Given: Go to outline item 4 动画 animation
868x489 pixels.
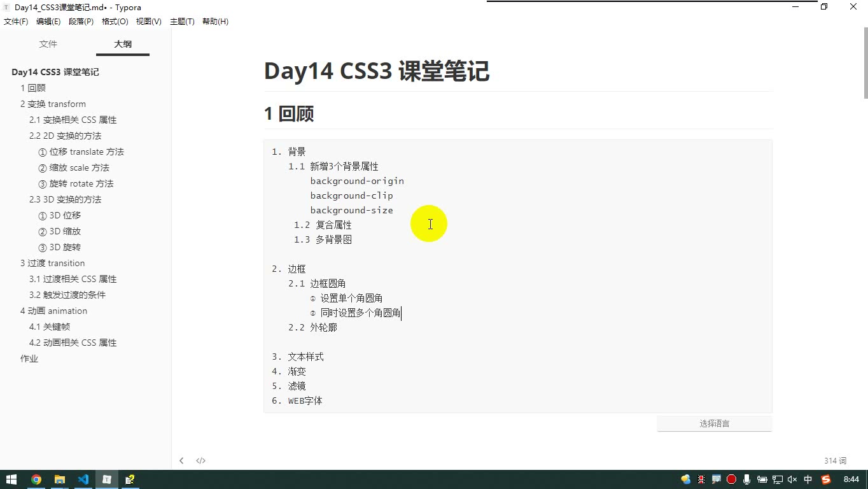Looking at the screenshot, I should (x=53, y=311).
